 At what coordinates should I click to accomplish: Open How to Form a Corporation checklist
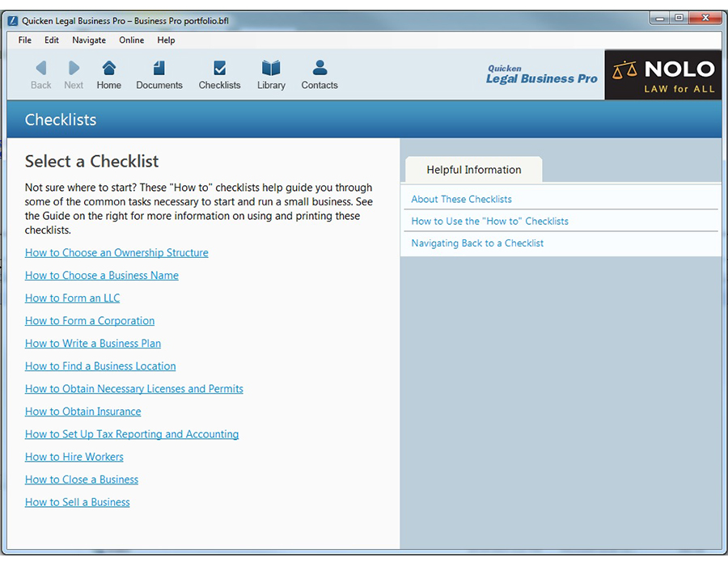pos(90,321)
